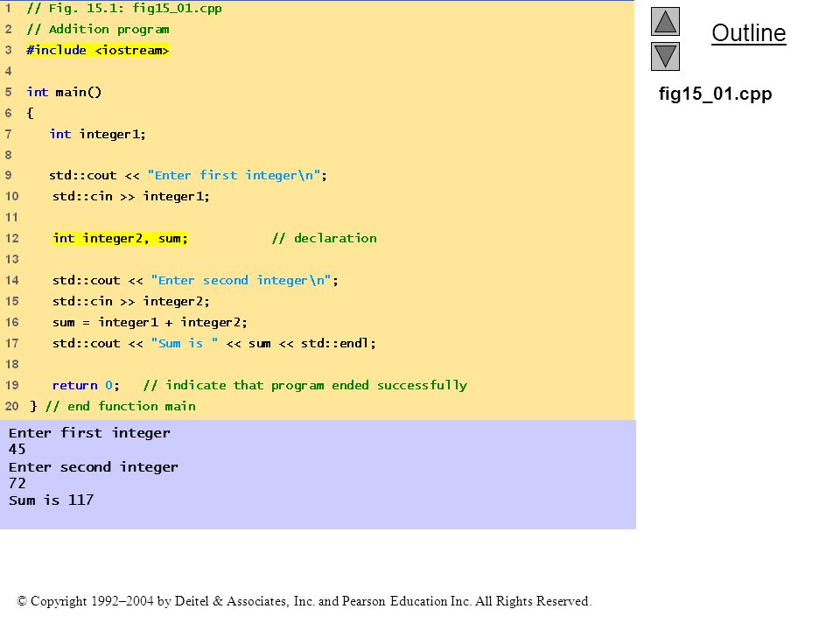The image size is (840, 630).
Task: Click the 'std::cin >> integer1;' line
Action: click(x=131, y=197)
